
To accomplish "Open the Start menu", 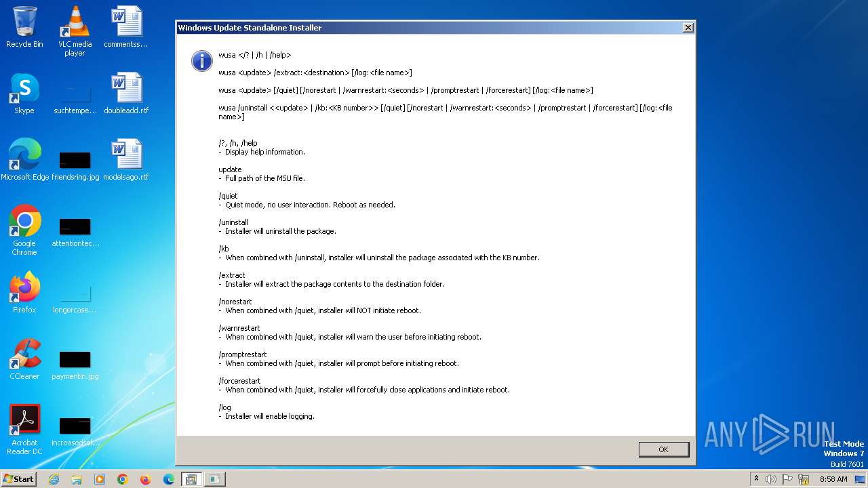I will [18, 479].
